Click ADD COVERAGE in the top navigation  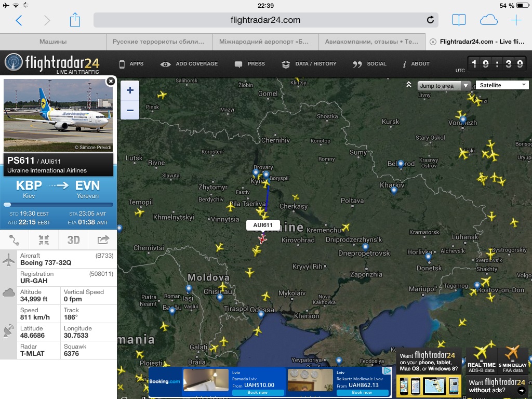tap(190, 64)
